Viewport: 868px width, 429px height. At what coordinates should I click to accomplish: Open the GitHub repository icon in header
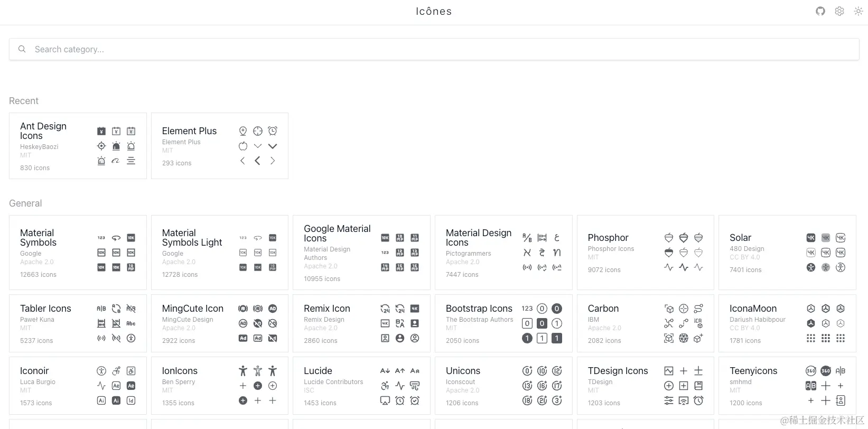pyautogui.click(x=820, y=11)
